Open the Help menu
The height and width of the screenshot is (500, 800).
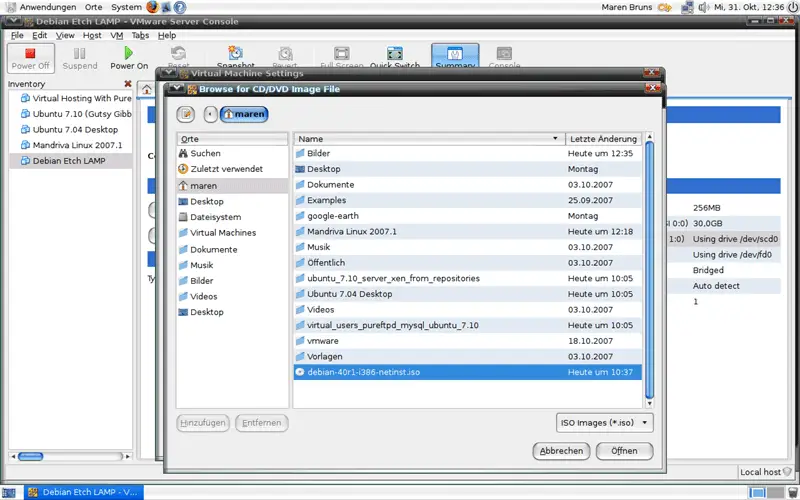(167, 35)
